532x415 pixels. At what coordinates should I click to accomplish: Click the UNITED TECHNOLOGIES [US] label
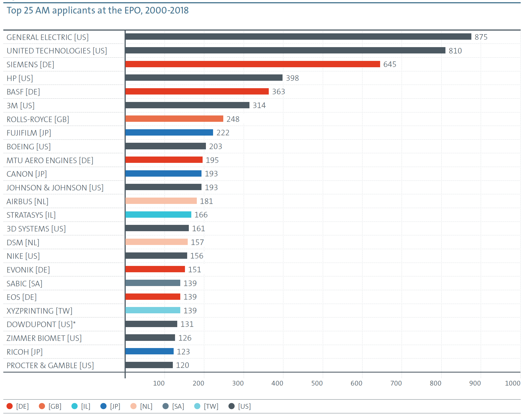(57, 51)
